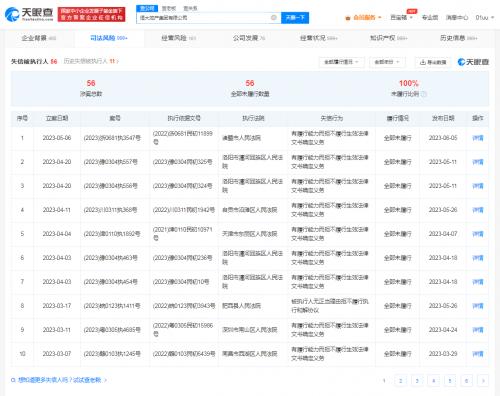
Task: Open 详情 for row 6
Action: 478,258
